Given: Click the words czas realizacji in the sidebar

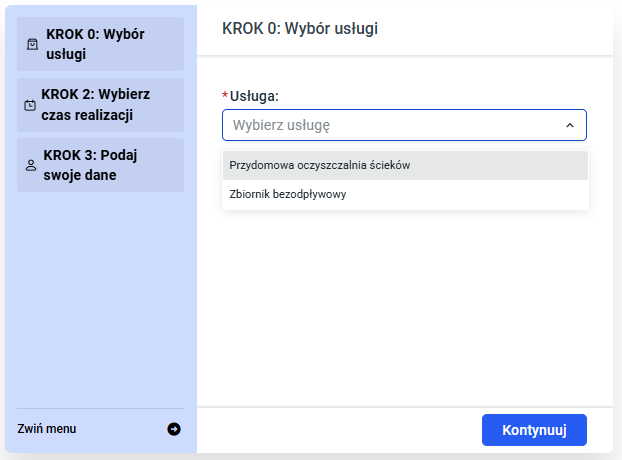Looking at the screenshot, I should (x=87, y=115).
